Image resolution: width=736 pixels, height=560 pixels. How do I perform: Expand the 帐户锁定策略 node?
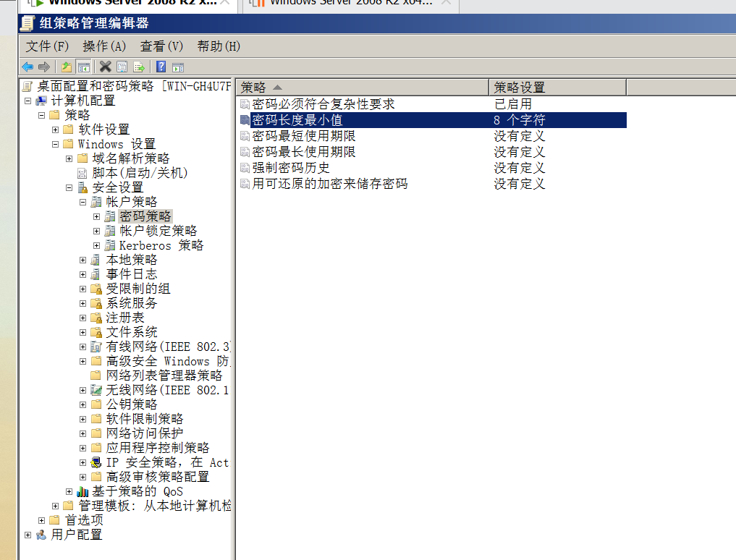tap(96, 231)
